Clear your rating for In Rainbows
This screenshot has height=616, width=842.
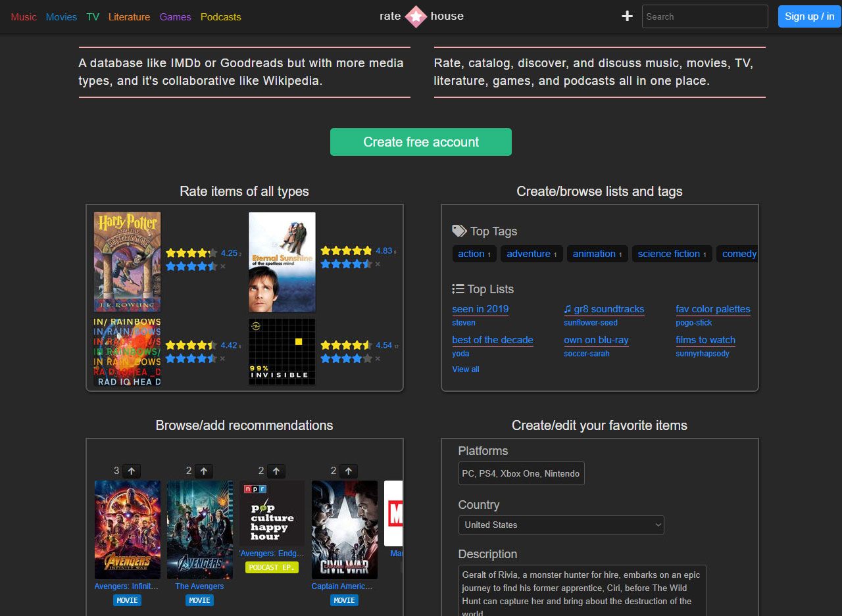222,359
